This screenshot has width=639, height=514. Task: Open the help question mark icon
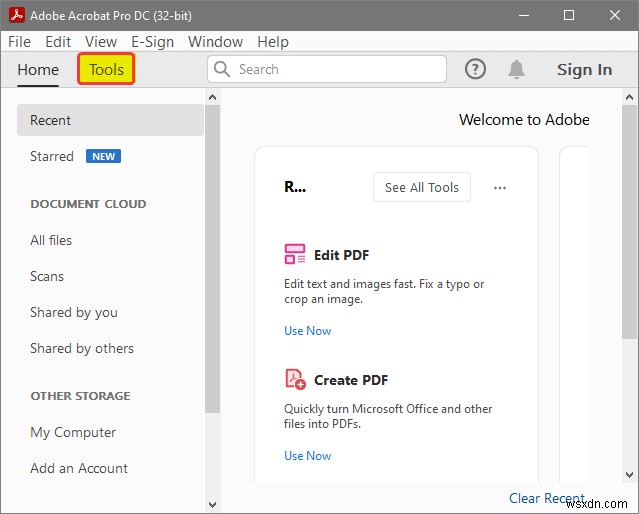click(475, 69)
